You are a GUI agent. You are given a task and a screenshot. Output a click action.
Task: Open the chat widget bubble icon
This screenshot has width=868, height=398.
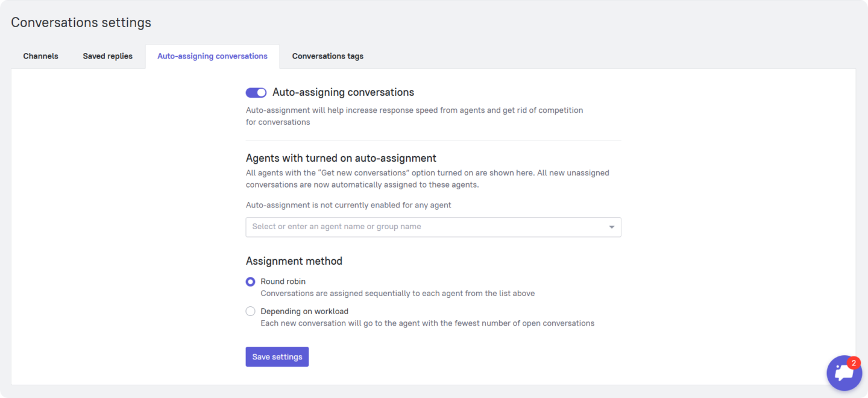pos(844,373)
